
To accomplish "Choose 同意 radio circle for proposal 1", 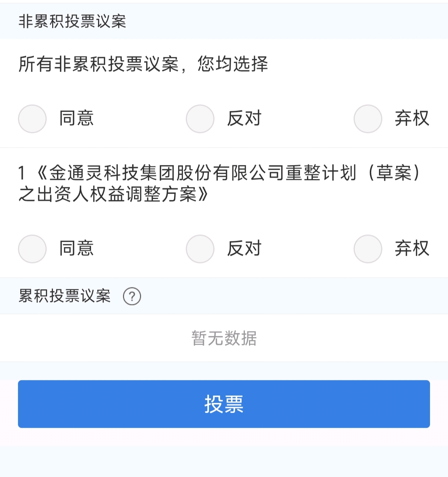I will (32, 249).
